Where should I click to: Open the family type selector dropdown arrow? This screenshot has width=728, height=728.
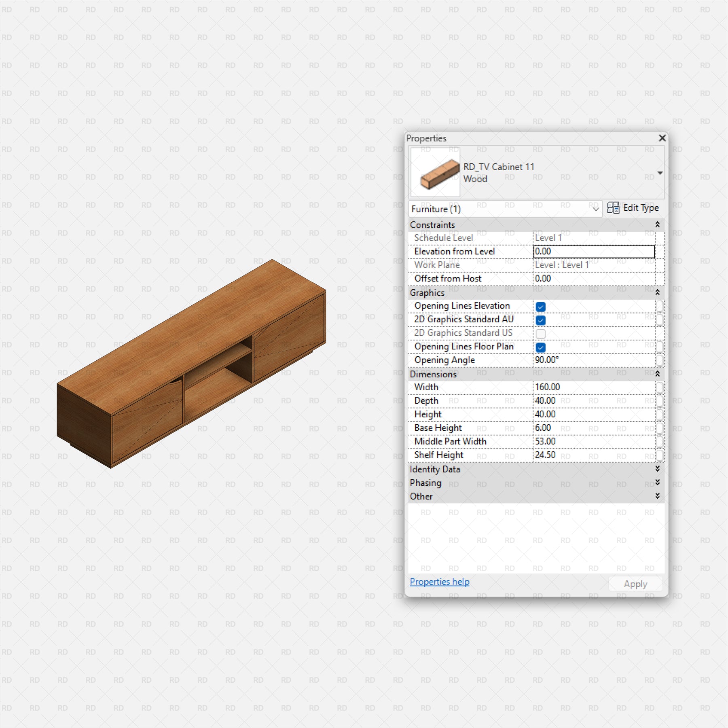click(660, 173)
